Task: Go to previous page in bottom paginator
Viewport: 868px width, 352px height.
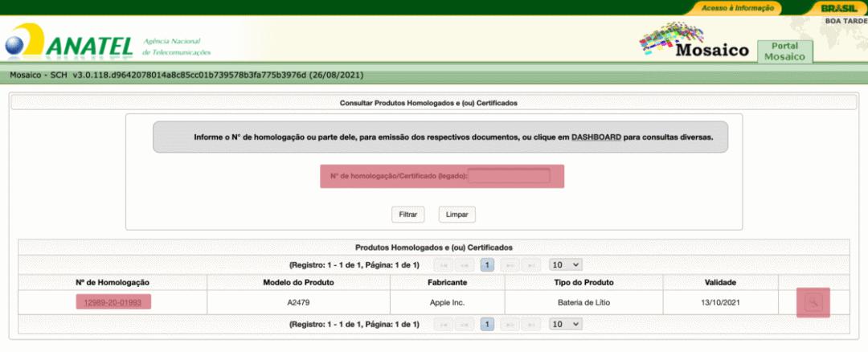Action: click(465, 325)
